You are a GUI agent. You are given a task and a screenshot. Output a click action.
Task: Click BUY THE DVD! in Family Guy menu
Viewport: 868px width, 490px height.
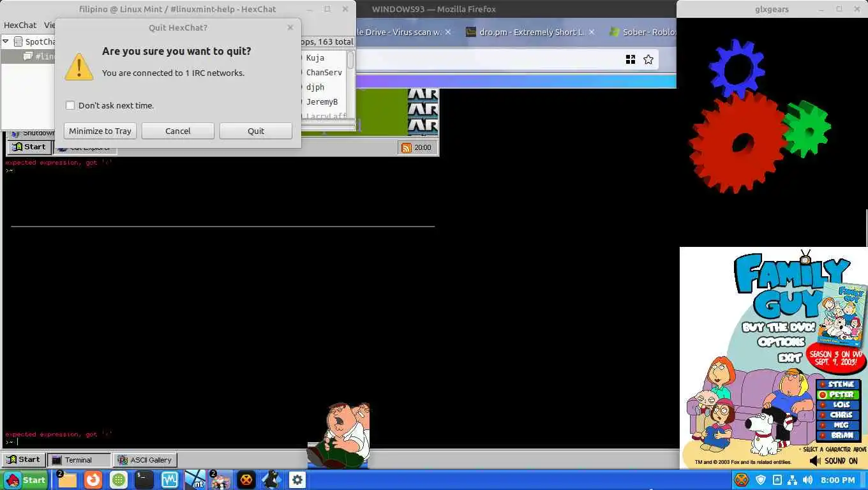(x=779, y=328)
